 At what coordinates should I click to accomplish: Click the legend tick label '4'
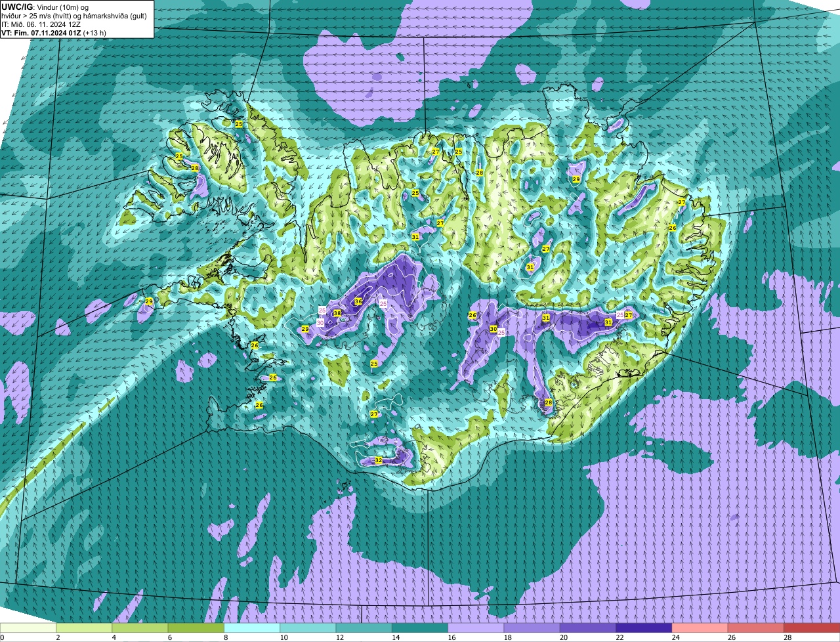(x=114, y=637)
